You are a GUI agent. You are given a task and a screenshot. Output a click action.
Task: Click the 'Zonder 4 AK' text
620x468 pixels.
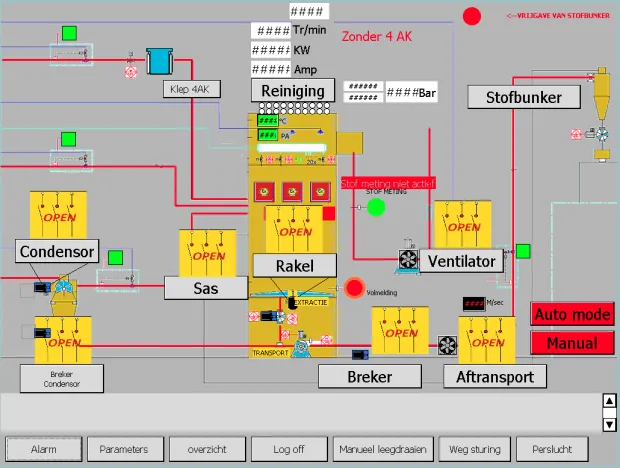coord(376,36)
